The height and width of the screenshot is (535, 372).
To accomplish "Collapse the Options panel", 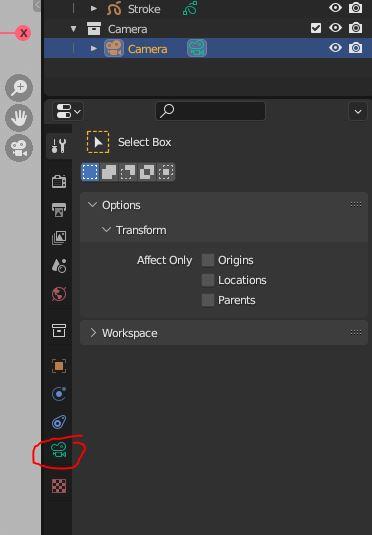I will [92, 205].
